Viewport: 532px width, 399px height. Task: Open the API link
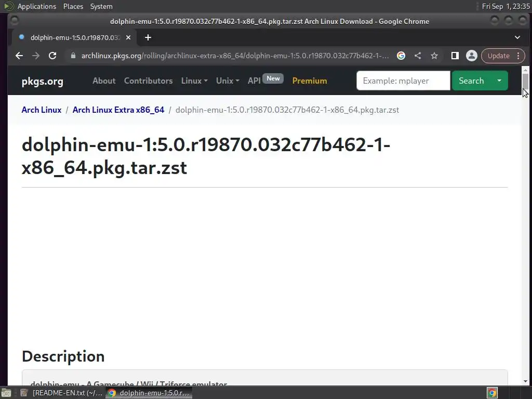[x=254, y=81]
